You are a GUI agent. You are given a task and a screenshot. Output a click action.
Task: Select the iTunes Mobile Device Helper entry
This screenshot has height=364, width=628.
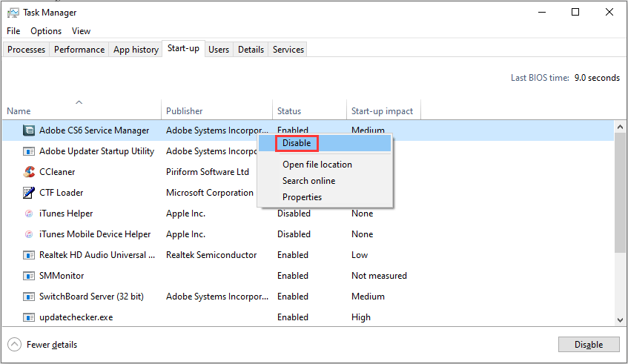coord(95,234)
